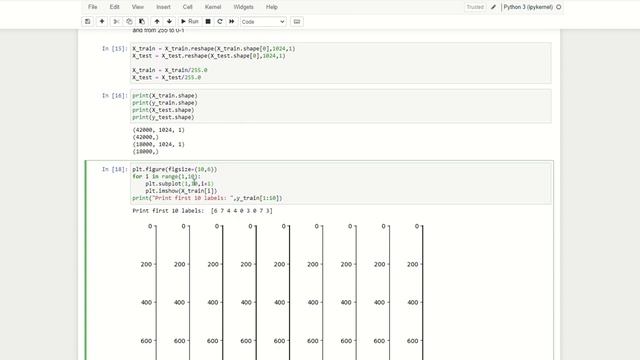Move selected cell down arrow
This screenshot has height=360, width=640.
169,22
